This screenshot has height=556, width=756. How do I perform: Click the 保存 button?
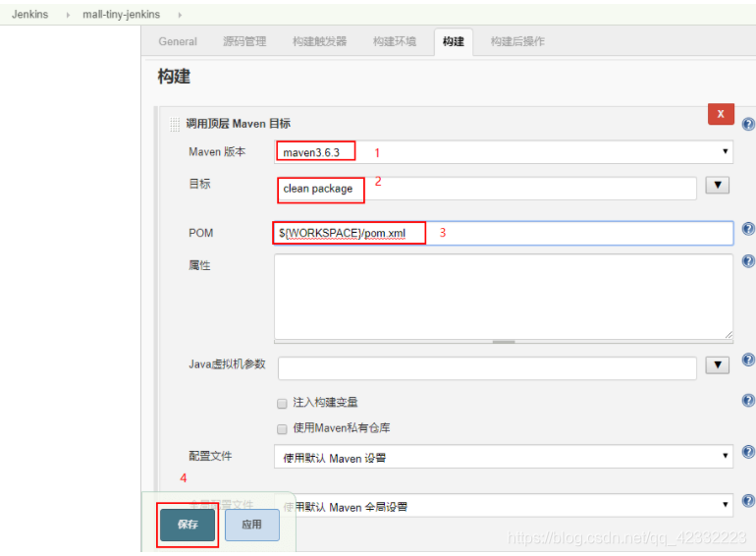point(188,525)
